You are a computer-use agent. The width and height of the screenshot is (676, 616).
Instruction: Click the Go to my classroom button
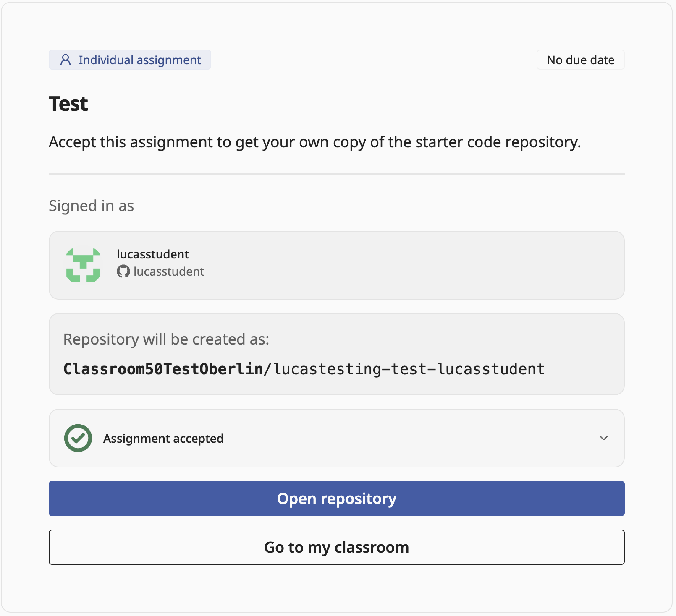pos(337,547)
